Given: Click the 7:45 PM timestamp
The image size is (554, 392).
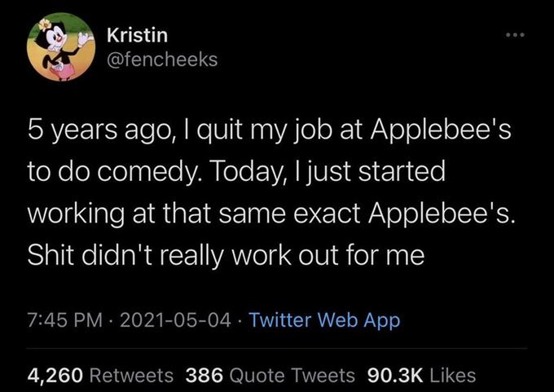Looking at the screenshot, I should (62, 319).
